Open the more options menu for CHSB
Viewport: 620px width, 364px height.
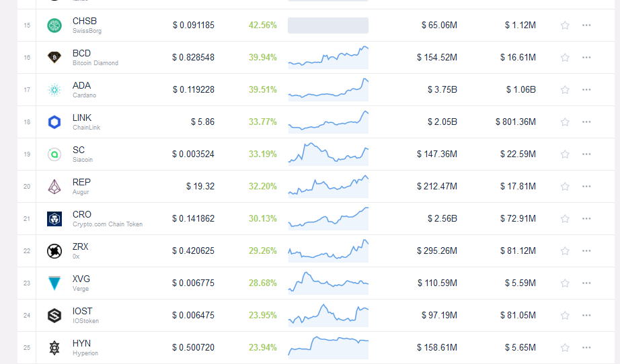click(586, 26)
